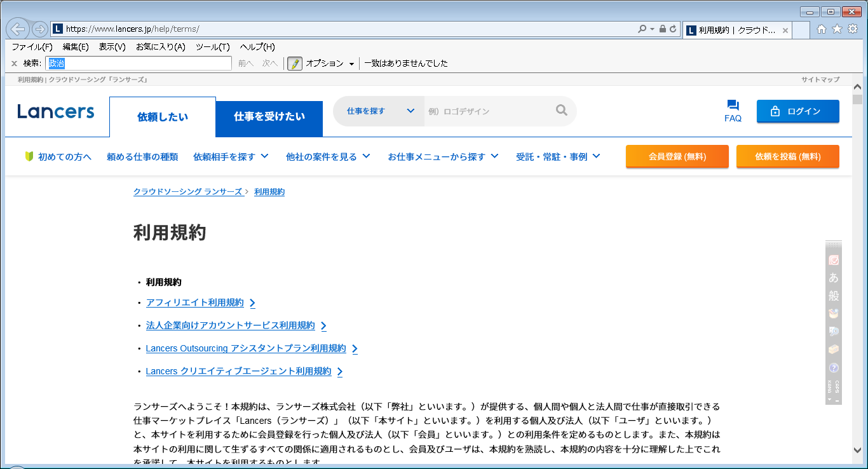Open the ツール(T) menu

coord(212,47)
